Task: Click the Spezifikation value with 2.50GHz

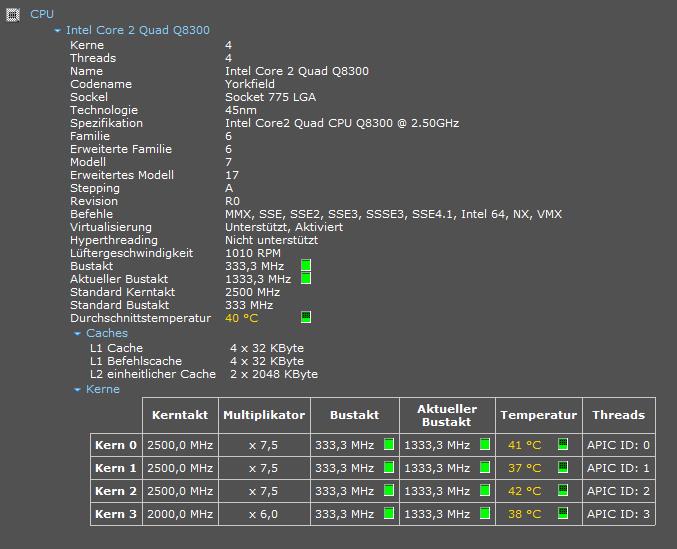Action: point(342,123)
